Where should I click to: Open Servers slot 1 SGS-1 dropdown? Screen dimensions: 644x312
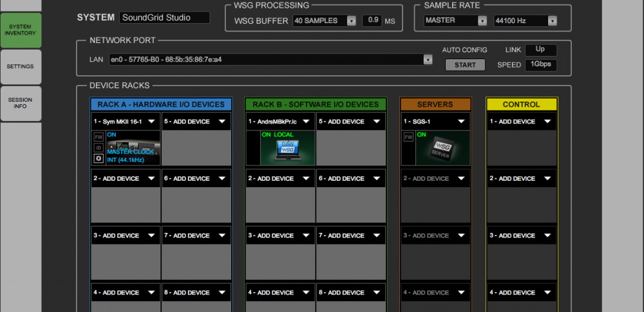(x=436, y=122)
